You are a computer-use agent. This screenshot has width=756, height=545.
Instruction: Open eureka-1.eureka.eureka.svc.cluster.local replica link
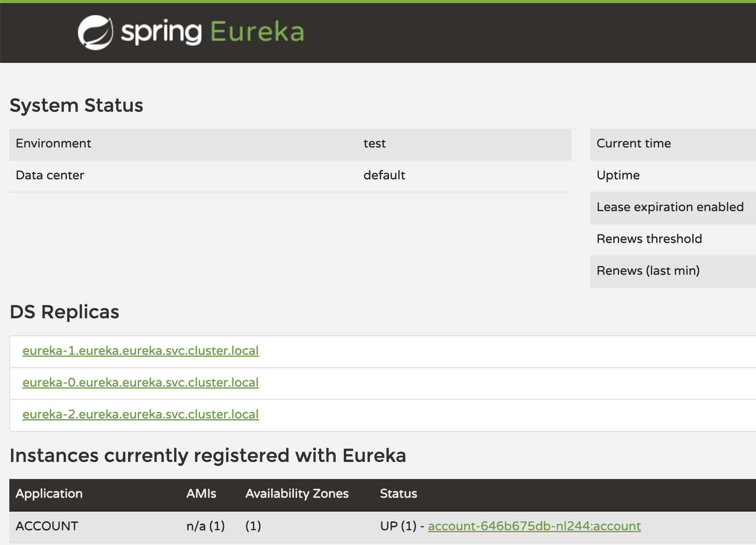(140, 351)
